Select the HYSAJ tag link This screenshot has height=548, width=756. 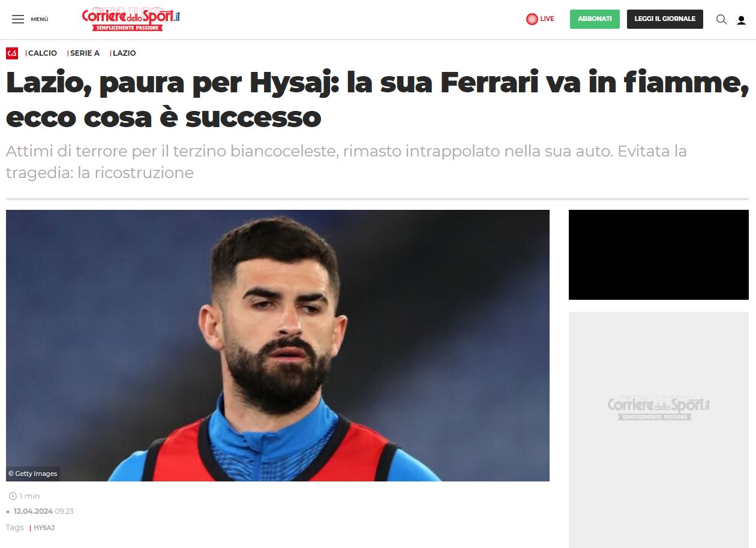click(44, 528)
